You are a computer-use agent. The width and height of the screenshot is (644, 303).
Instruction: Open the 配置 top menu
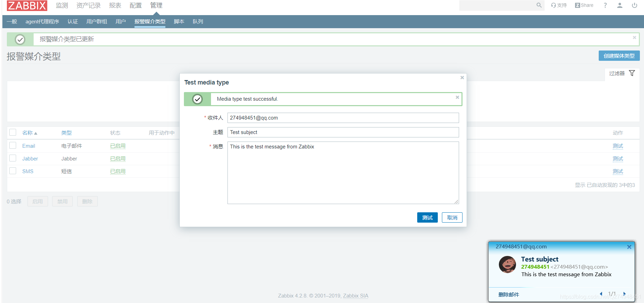point(136,5)
